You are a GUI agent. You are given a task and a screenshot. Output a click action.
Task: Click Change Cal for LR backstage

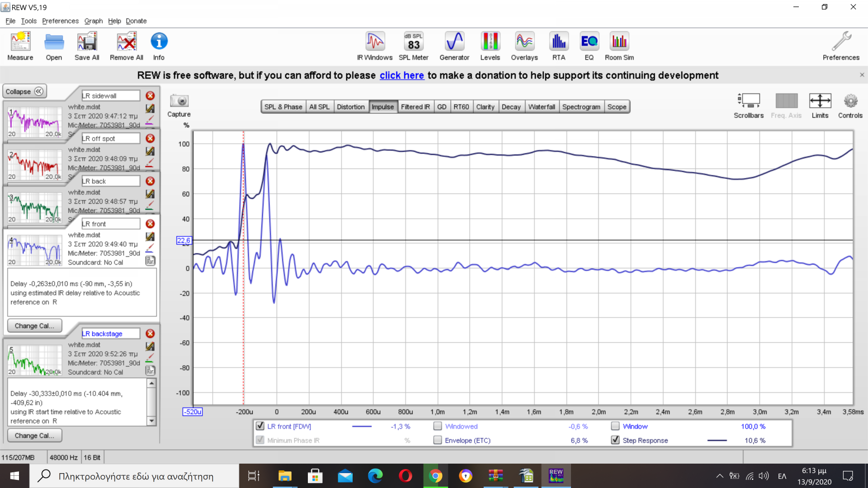coord(34,436)
